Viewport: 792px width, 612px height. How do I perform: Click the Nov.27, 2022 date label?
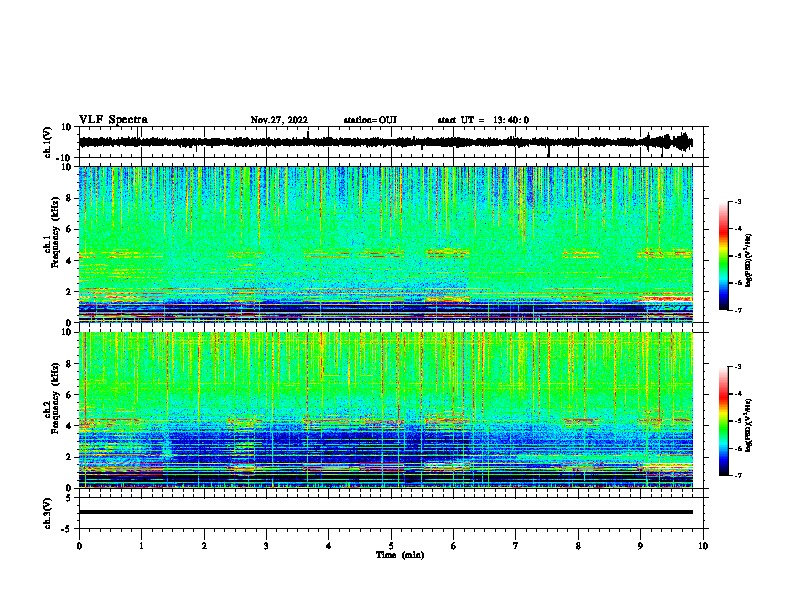pyautogui.click(x=279, y=120)
